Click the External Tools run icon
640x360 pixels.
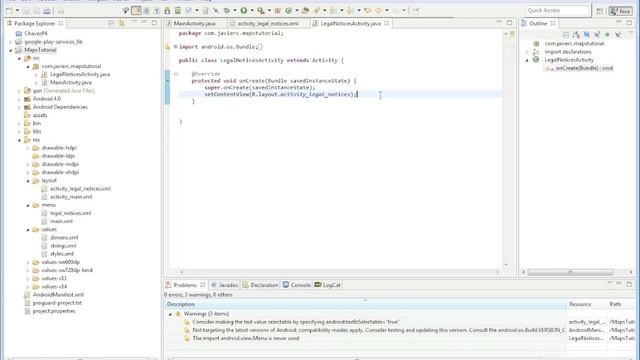coord(261,11)
